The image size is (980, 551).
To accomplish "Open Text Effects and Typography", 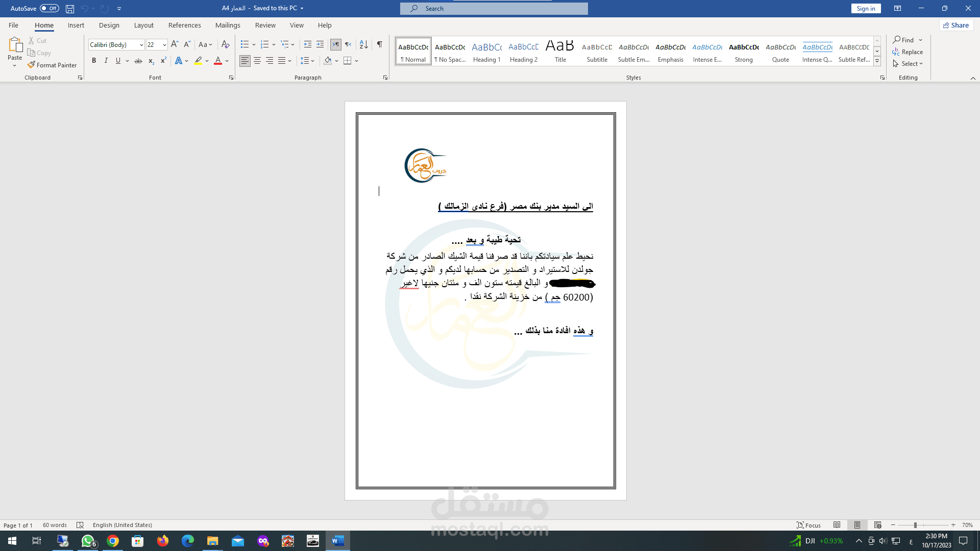I will 179,61.
